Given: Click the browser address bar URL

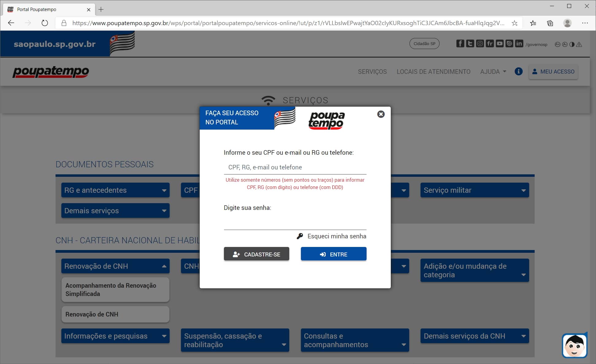Looking at the screenshot, I should [x=288, y=23].
